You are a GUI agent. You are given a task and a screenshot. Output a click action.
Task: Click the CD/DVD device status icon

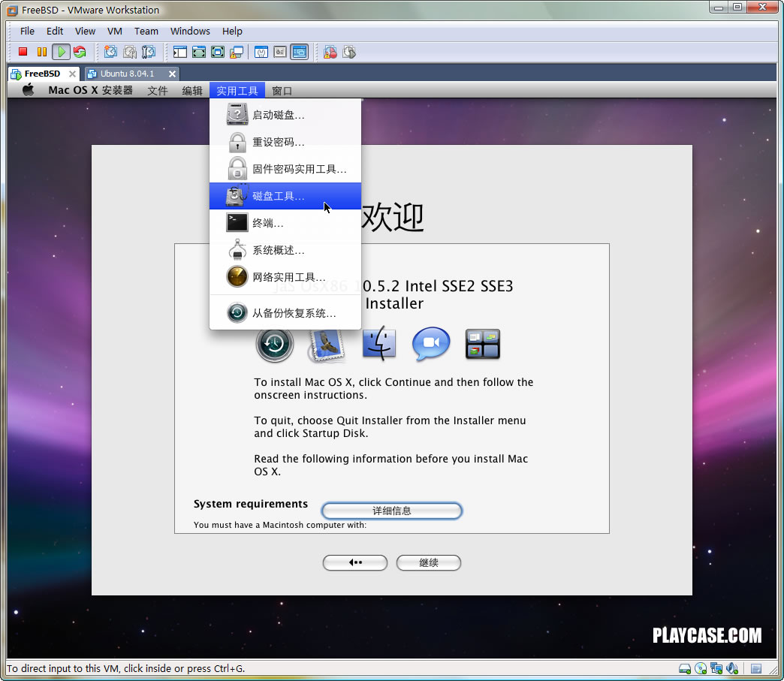click(x=701, y=668)
